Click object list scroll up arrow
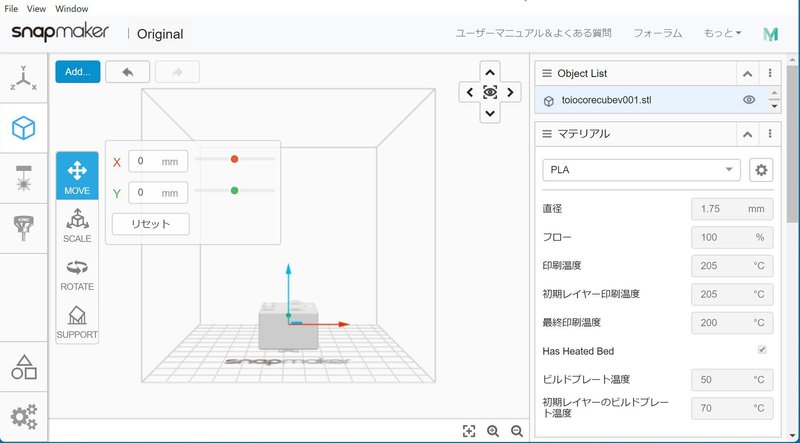 (774, 93)
